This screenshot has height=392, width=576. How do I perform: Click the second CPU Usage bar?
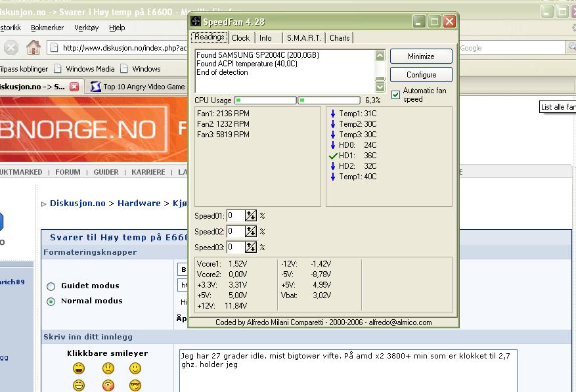329,100
